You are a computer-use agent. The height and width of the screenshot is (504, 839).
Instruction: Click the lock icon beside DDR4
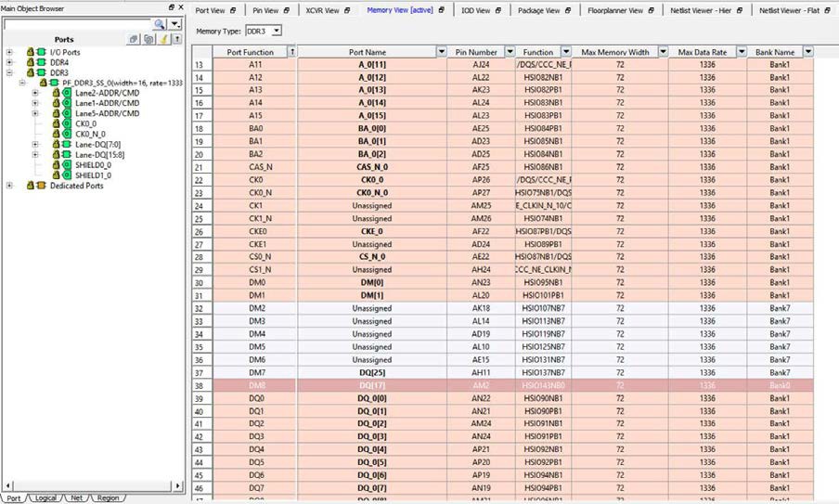click(30, 62)
